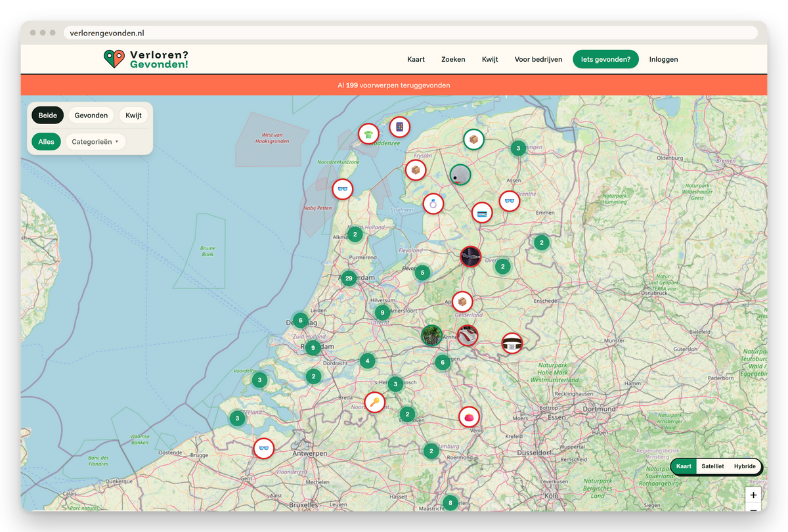Expand the 4 cluster east of Dordrecht

point(367,361)
